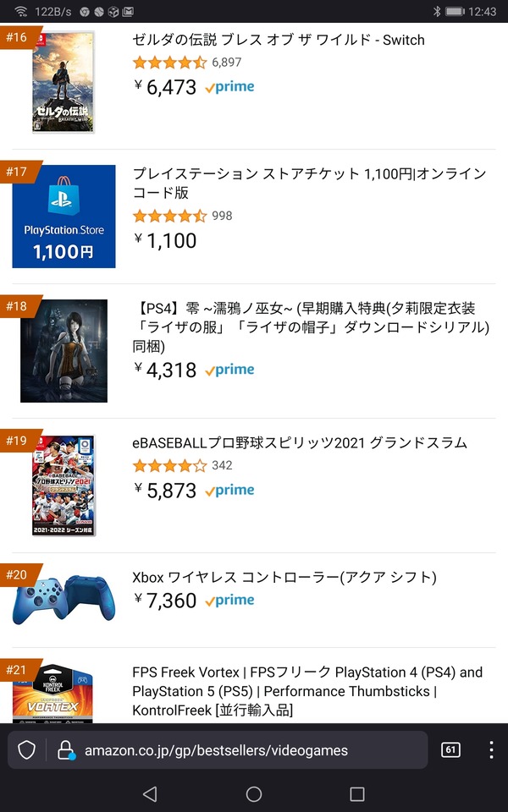Image resolution: width=508 pixels, height=812 pixels.
Task: Open the blue Xbox controller product image
Action: click(63, 600)
